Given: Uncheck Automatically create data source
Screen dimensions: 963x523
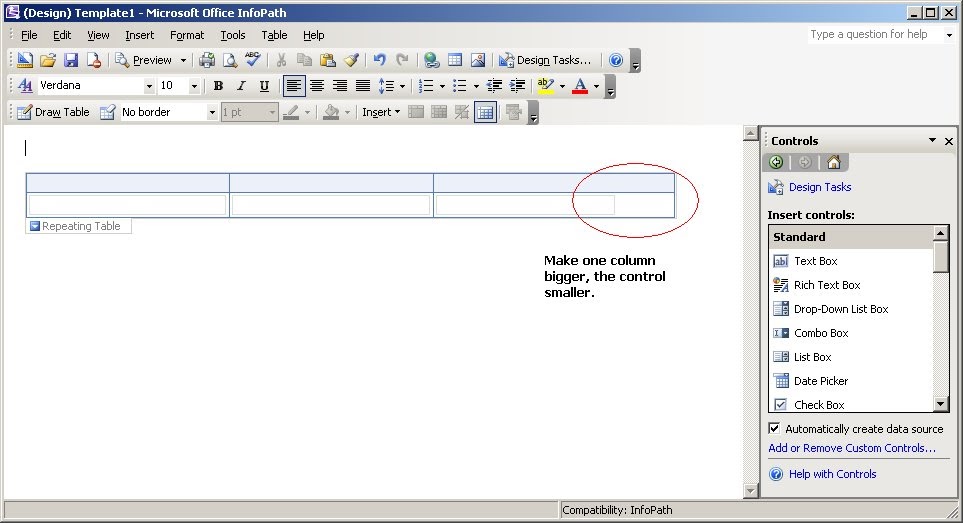Looking at the screenshot, I should 774,428.
